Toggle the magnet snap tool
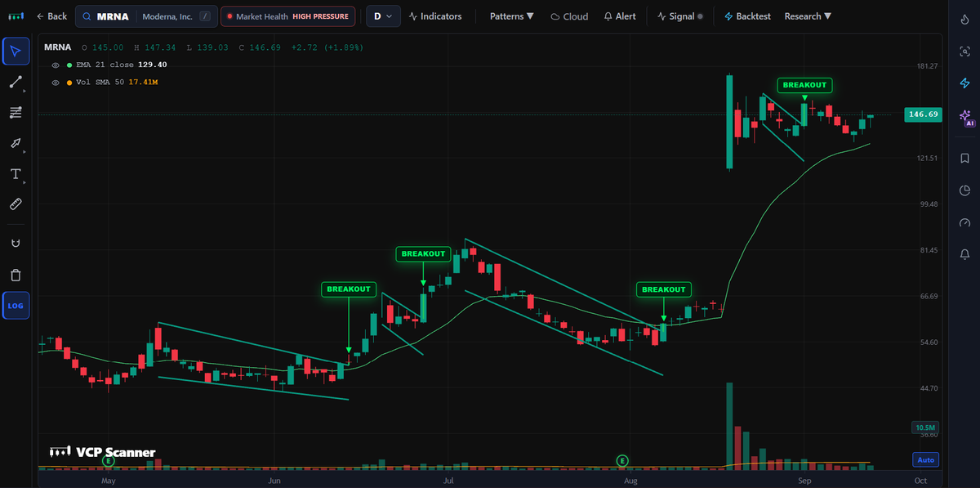The image size is (980, 488). (x=16, y=243)
